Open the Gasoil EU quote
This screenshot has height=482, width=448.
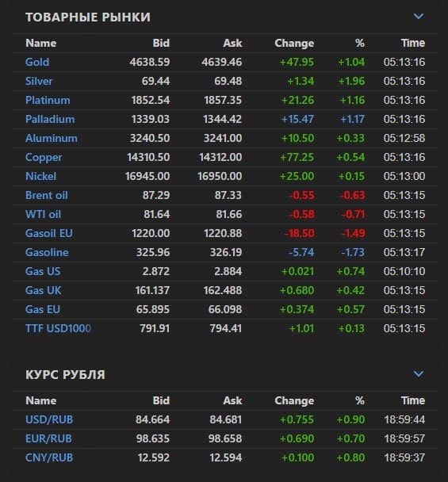(49, 233)
